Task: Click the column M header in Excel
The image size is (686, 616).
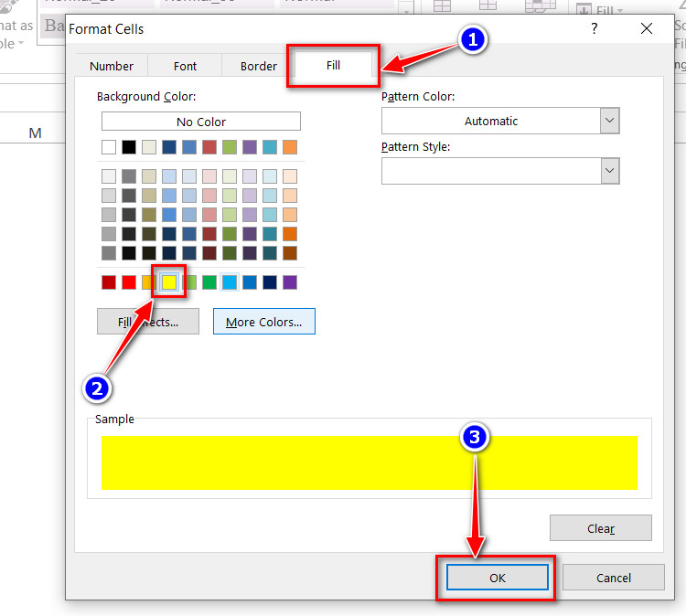Action: 35,133
